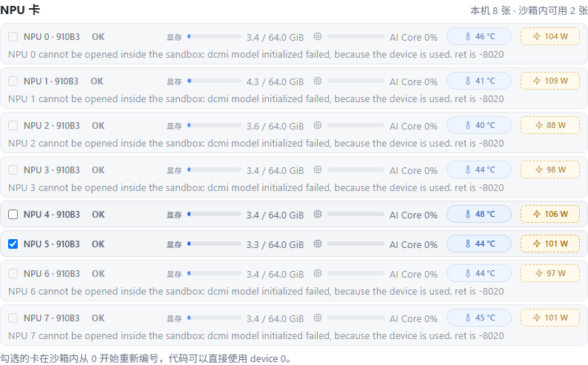The width and height of the screenshot is (588, 365).
Task: Click the thermometer icon in the 40 °C badge
Action: [467, 125]
